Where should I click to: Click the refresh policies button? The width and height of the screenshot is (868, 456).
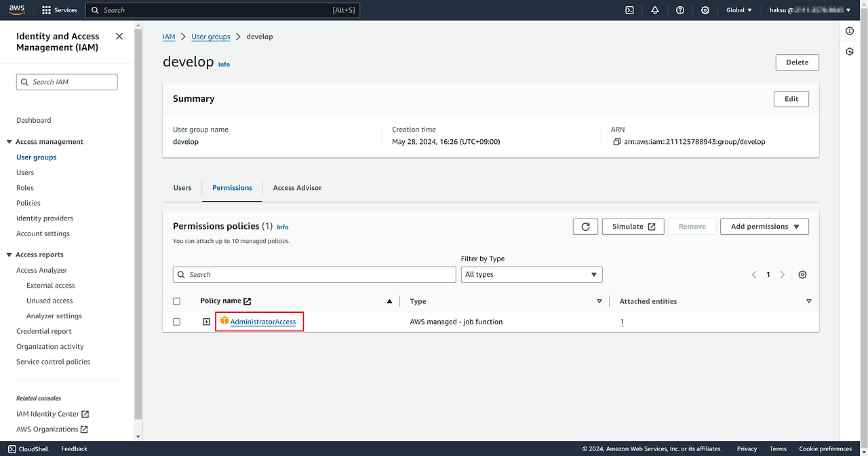[585, 227]
